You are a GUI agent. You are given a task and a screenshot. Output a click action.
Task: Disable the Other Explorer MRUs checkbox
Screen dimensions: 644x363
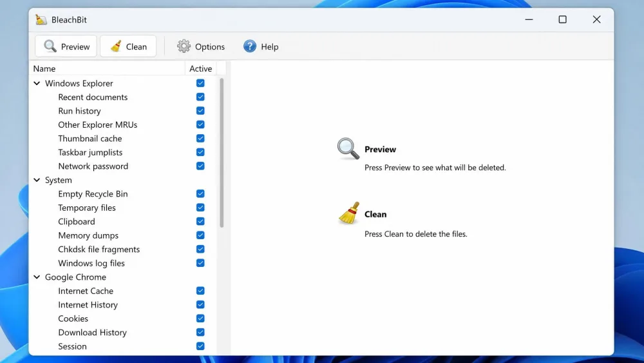pyautogui.click(x=200, y=124)
